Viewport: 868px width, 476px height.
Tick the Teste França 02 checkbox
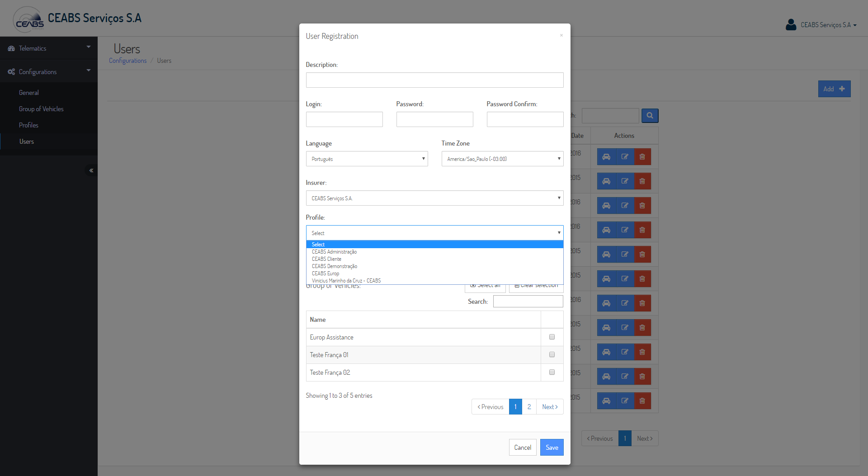click(x=552, y=372)
